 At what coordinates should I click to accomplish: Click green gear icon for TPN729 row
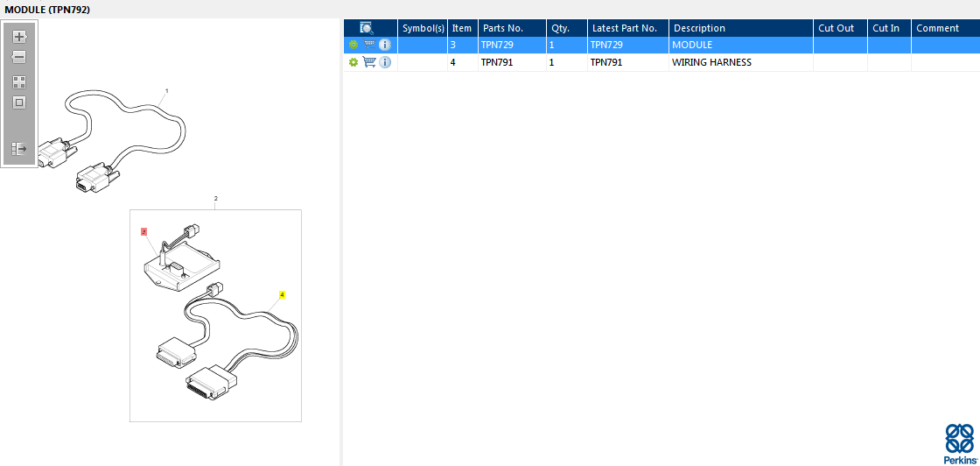(x=353, y=45)
